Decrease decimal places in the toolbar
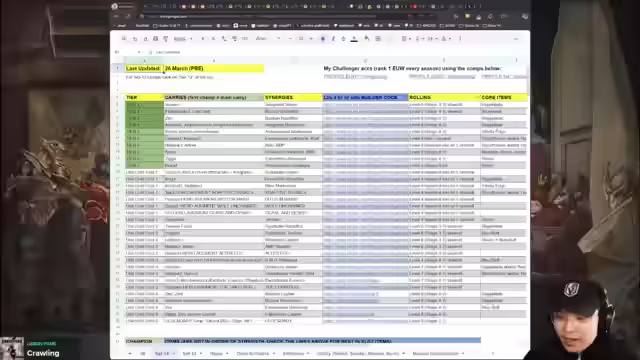 224,39
